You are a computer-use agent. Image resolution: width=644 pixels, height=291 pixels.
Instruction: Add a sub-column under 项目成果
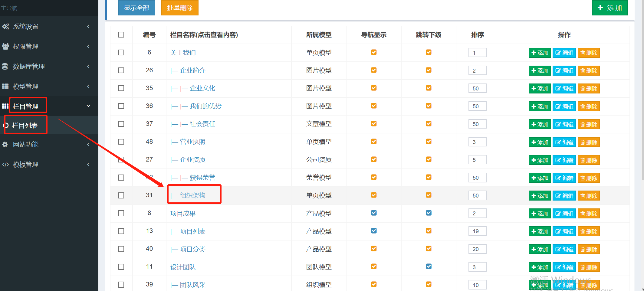click(540, 214)
